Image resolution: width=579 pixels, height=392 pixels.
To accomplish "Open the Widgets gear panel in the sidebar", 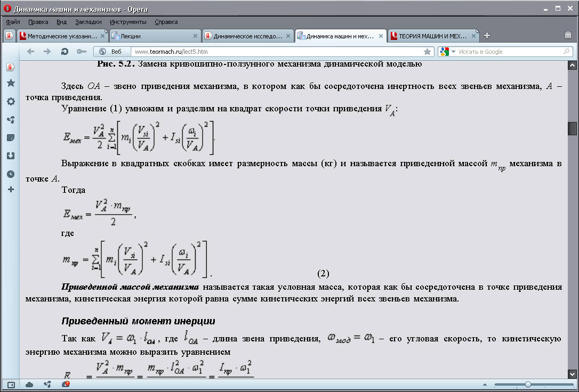I will pos(11,101).
